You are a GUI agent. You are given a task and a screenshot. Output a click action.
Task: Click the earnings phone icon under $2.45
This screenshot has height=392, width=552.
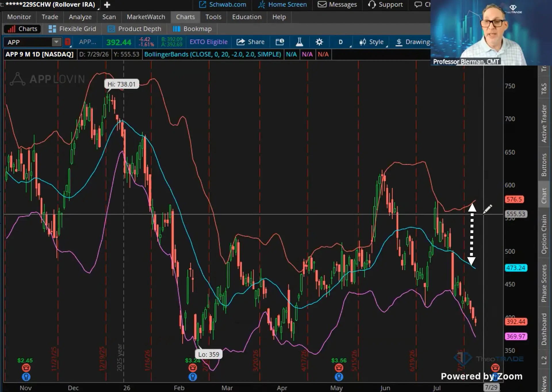[26, 368]
